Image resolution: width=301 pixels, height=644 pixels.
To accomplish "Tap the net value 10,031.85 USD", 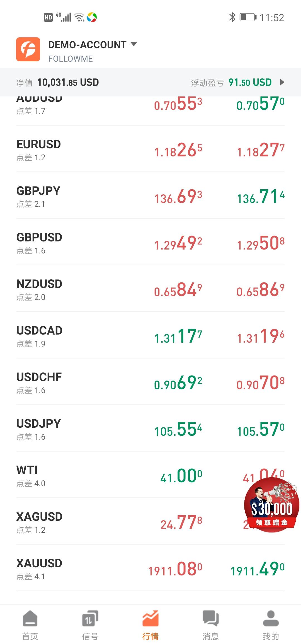I will [x=68, y=83].
